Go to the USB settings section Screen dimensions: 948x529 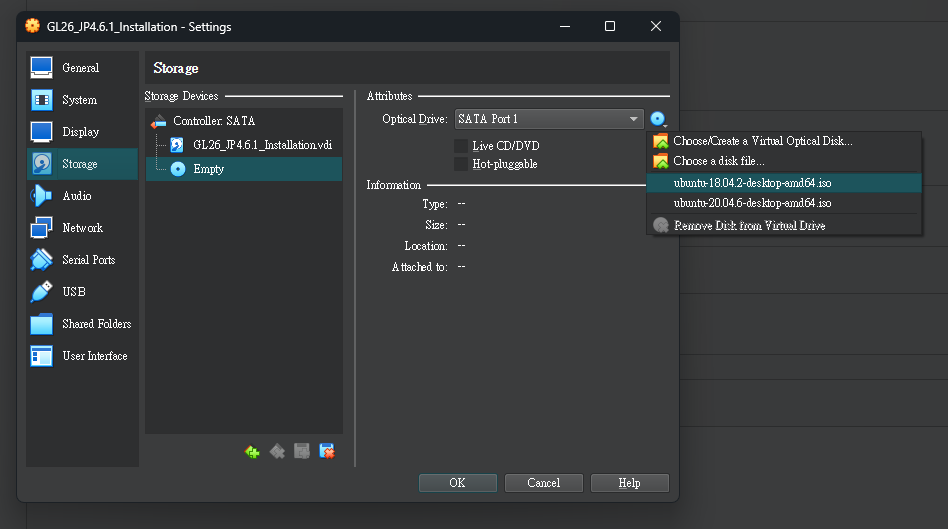pyautogui.click(x=73, y=292)
